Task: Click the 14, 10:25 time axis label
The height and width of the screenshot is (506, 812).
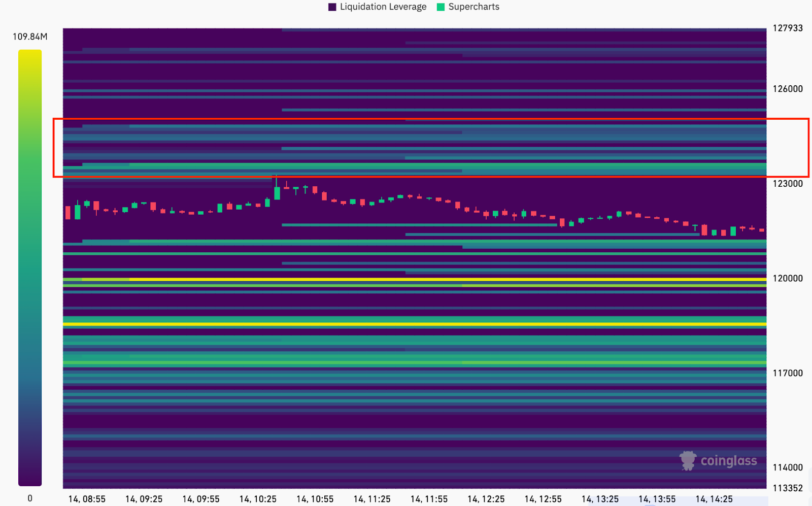Action: (258, 499)
